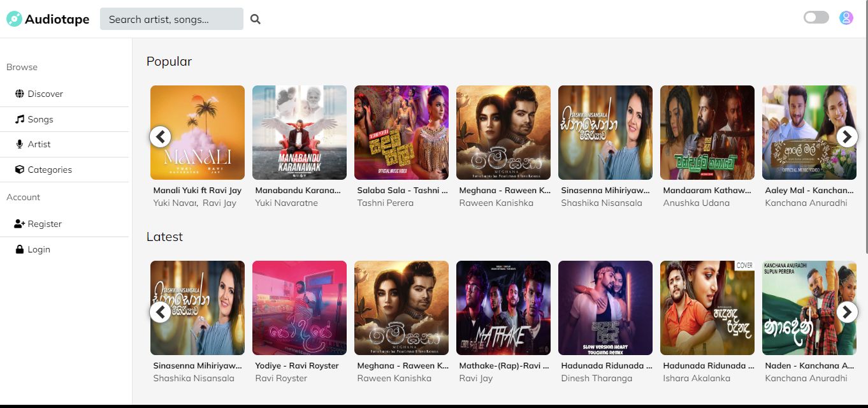Click title Yodiye - Ravi Royster
The image size is (868, 408).
297,365
